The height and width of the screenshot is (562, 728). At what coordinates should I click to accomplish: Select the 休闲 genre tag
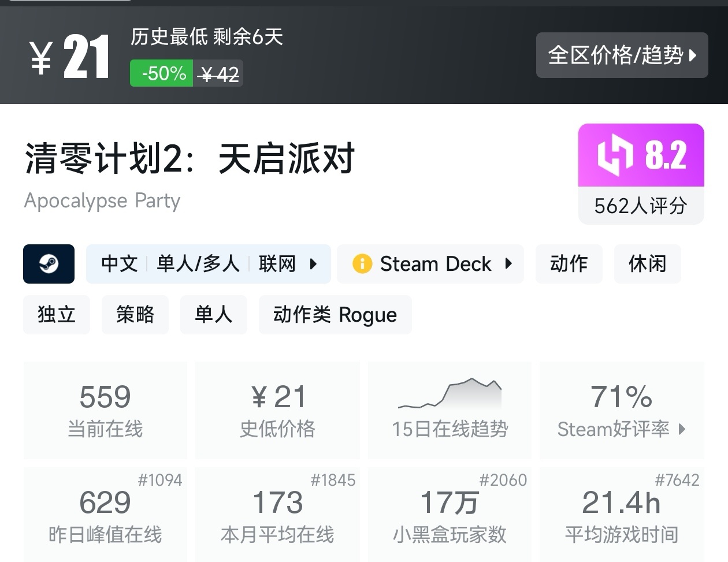647,264
